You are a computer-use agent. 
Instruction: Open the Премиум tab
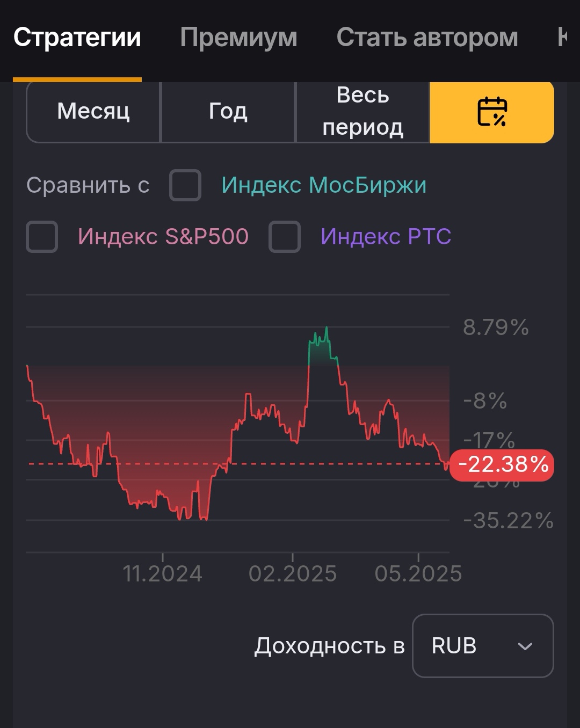[238, 38]
